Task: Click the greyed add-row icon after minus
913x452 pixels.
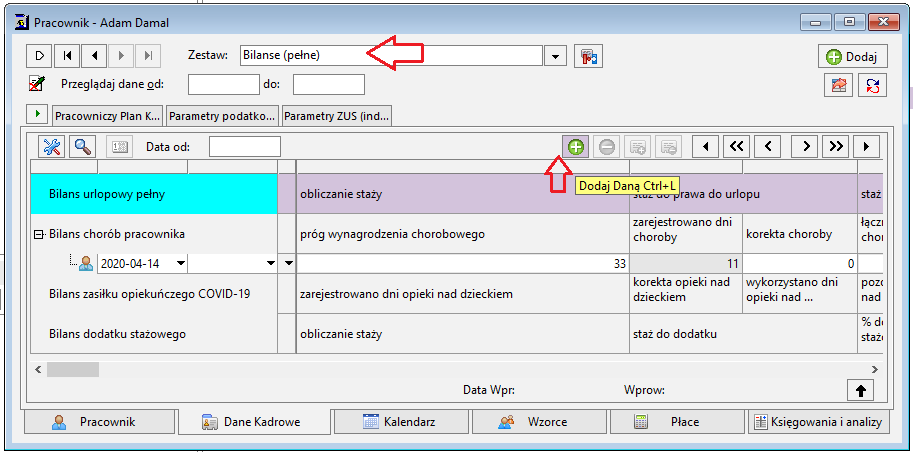Action: [x=638, y=147]
